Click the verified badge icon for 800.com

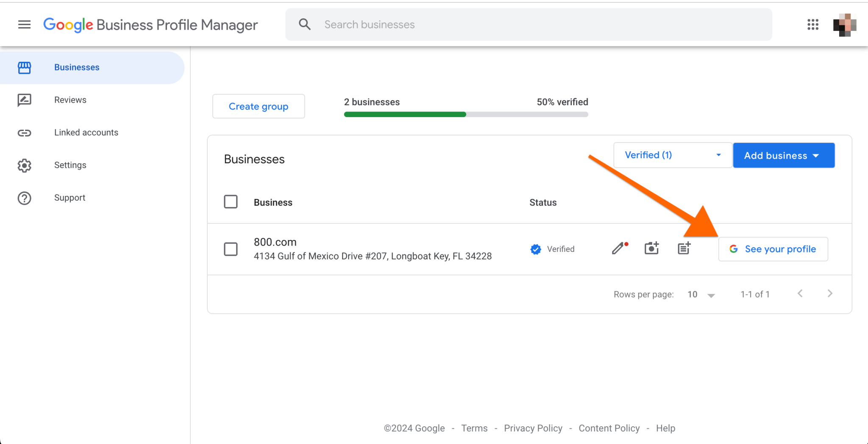coord(536,249)
